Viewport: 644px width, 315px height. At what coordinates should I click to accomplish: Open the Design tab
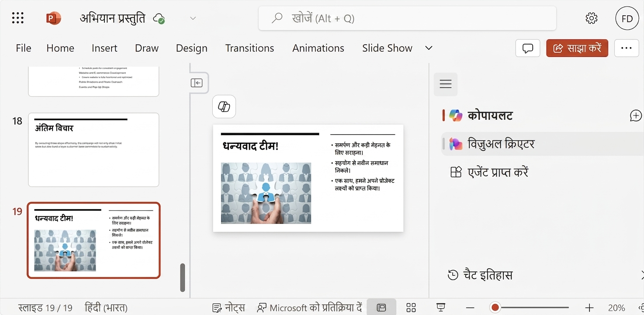(x=192, y=48)
